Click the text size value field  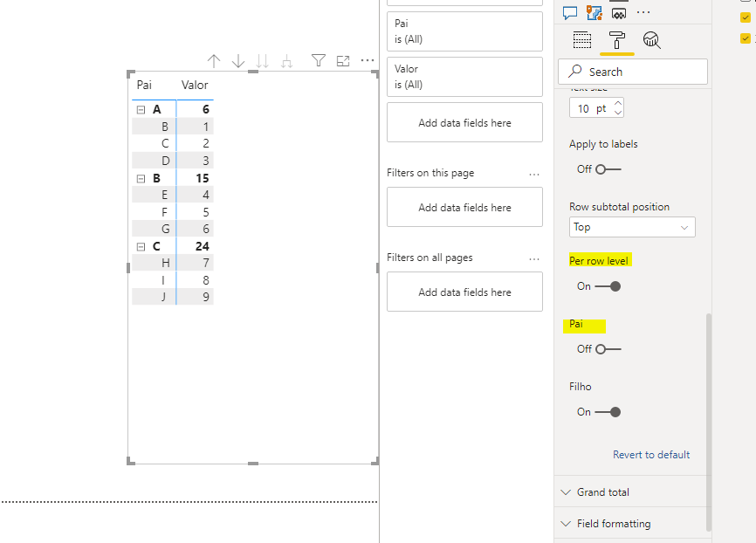click(591, 108)
